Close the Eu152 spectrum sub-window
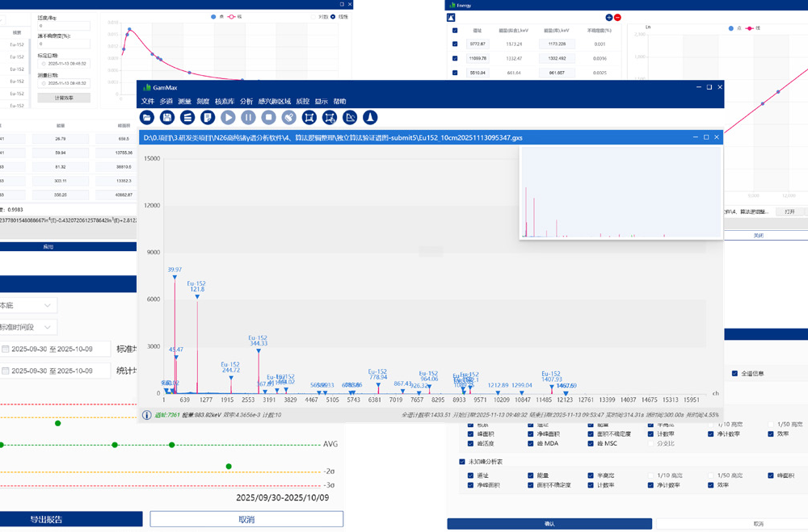 point(716,137)
